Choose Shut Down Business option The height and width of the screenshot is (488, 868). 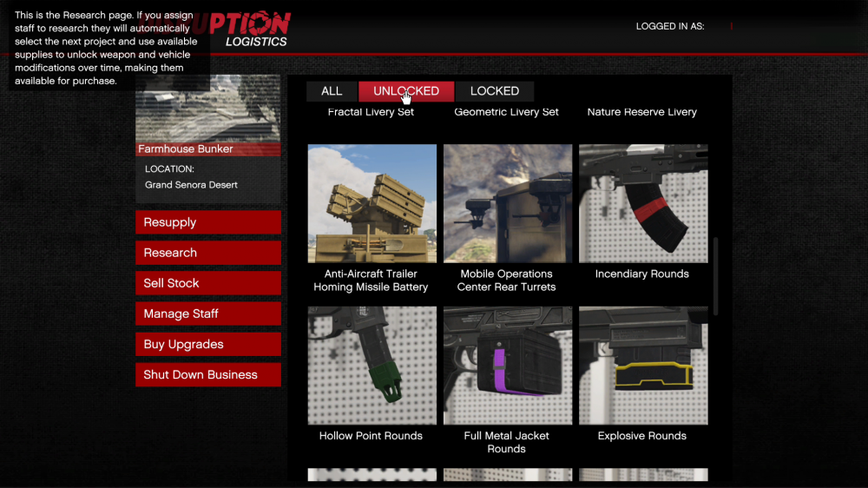pyautogui.click(x=208, y=374)
